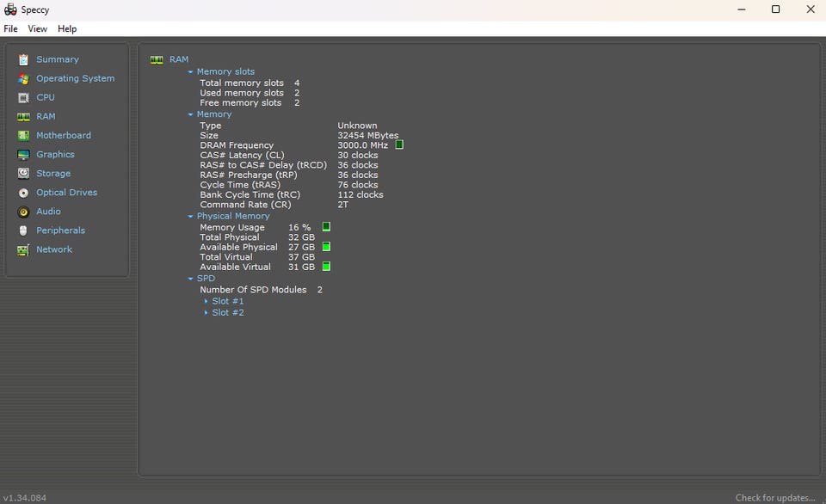The width and height of the screenshot is (826, 504).
Task: Select the Command Rate (CR) label
Action: tap(245, 205)
